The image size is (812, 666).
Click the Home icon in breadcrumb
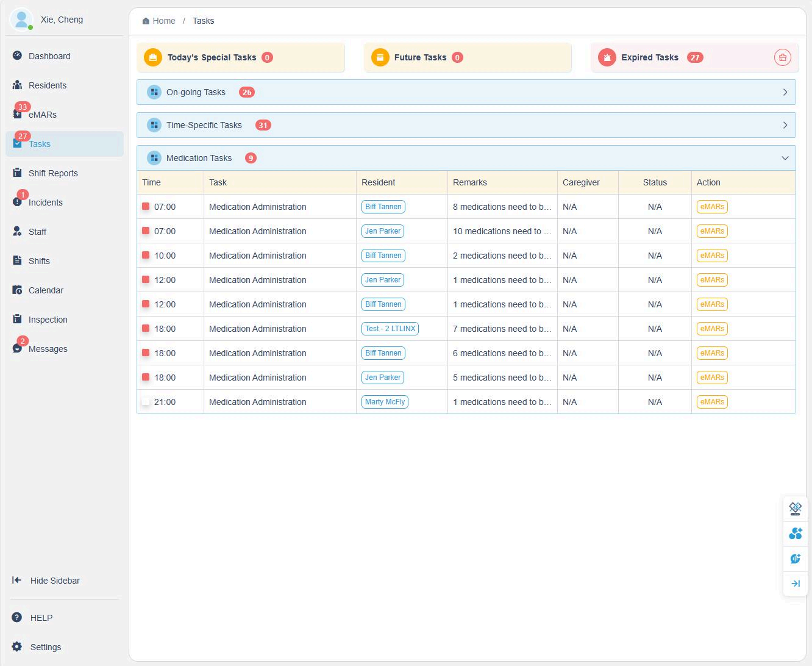(146, 21)
